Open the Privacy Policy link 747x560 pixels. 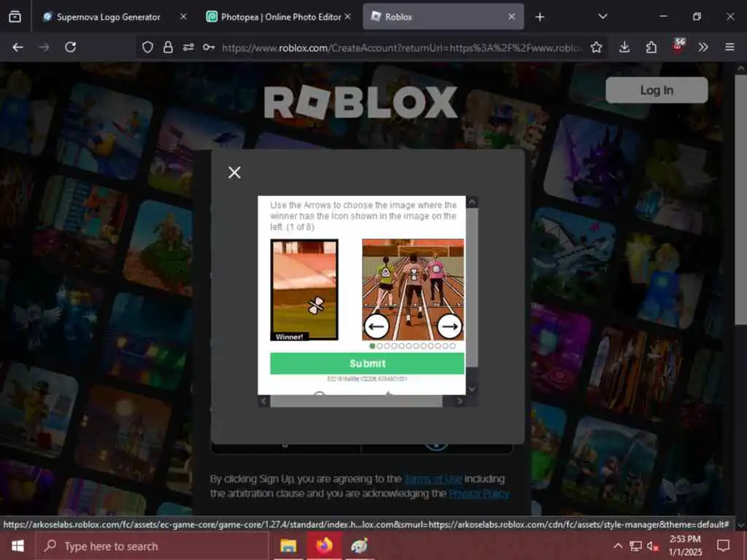479,494
